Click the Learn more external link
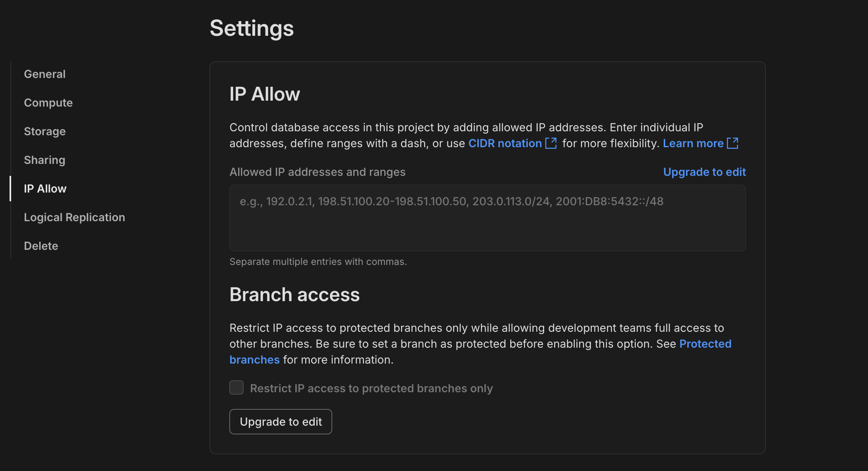The image size is (868, 471). pos(701,143)
